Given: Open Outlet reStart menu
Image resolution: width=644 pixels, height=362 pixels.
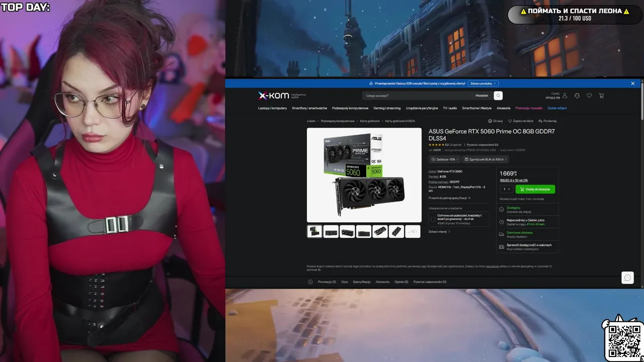Looking at the screenshot, I should pyautogui.click(x=557, y=108).
